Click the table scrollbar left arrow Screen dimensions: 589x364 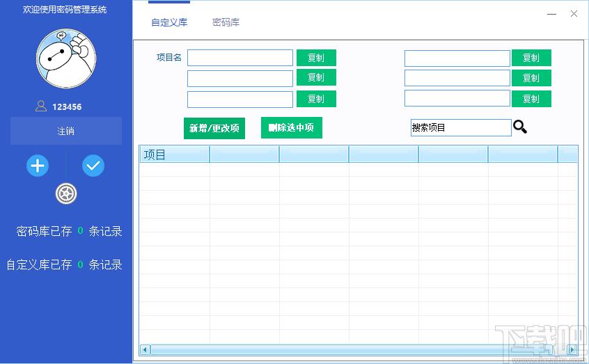pyautogui.click(x=145, y=349)
